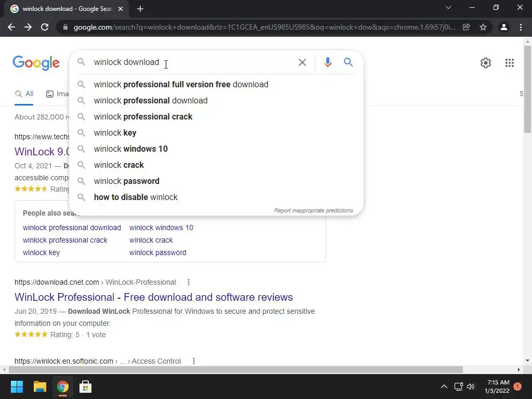Switch to the Images results tab
This screenshot has width=532, height=399.
tap(57, 94)
